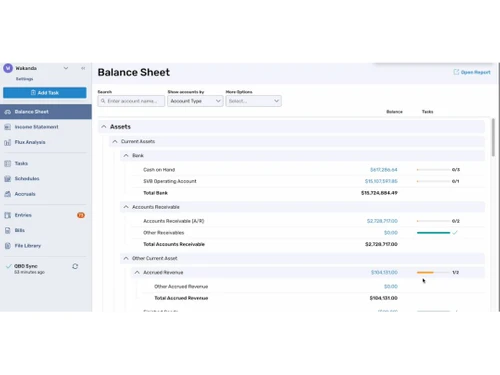The width and height of the screenshot is (500, 375).
Task: Click the Open Report external-link icon
Action: tap(456, 72)
